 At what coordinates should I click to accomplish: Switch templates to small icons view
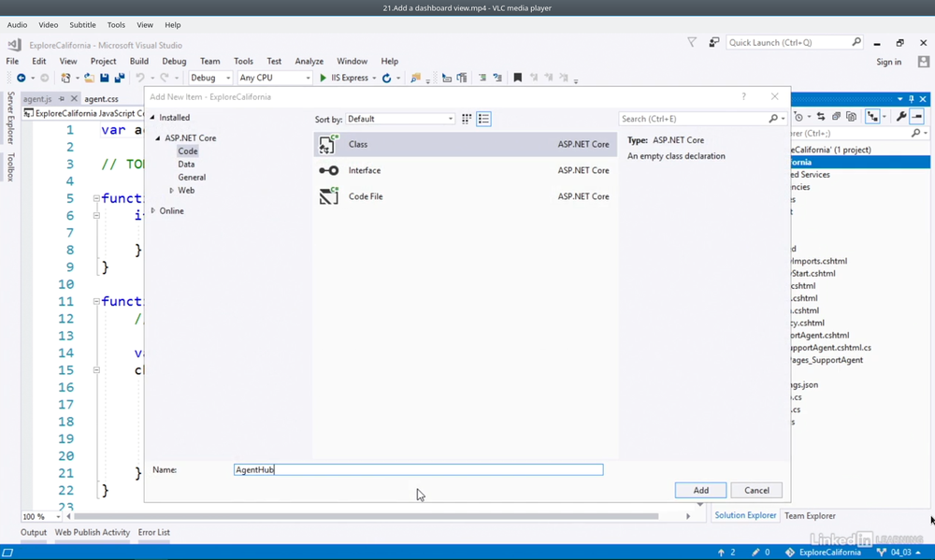tap(467, 119)
